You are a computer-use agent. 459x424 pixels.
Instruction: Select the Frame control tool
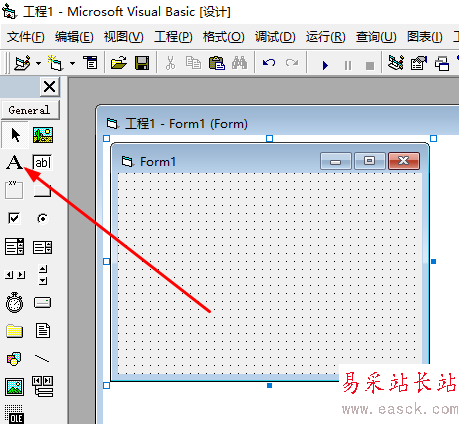pyautogui.click(x=14, y=190)
